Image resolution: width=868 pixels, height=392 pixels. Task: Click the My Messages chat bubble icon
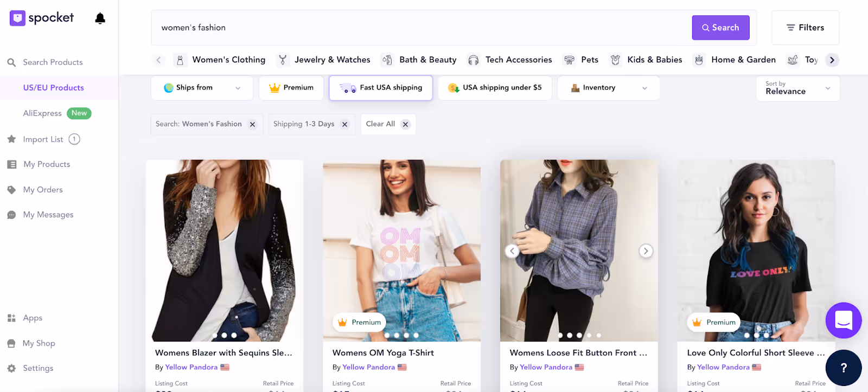(x=11, y=215)
